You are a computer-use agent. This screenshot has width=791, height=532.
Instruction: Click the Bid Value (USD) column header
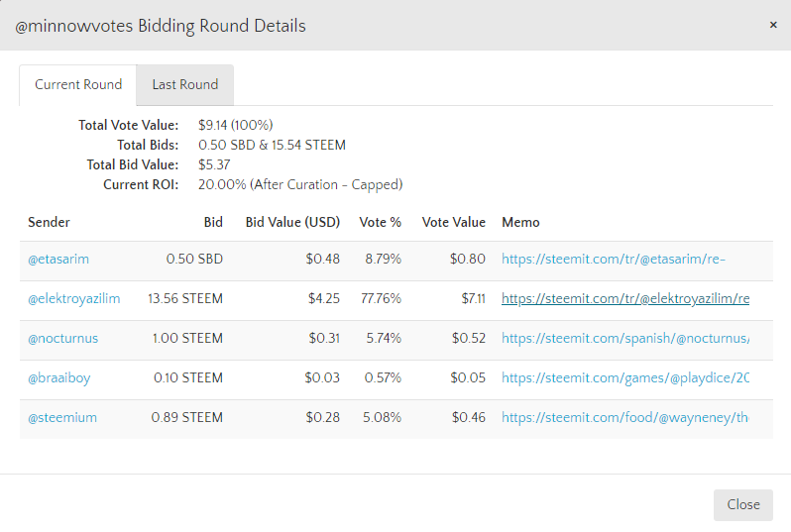click(x=293, y=223)
